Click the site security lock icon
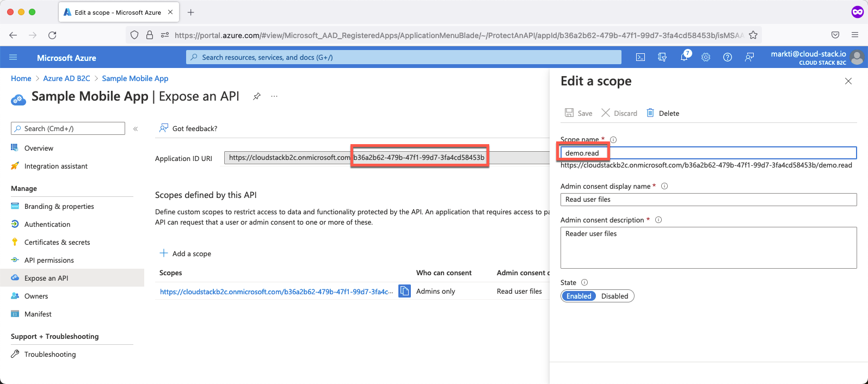The height and width of the screenshot is (384, 868). click(150, 35)
